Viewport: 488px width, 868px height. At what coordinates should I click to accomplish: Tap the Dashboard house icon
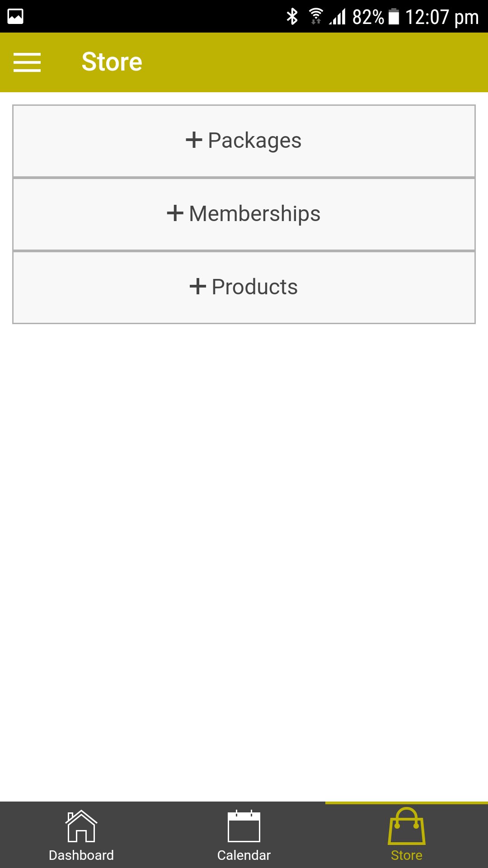tap(81, 826)
